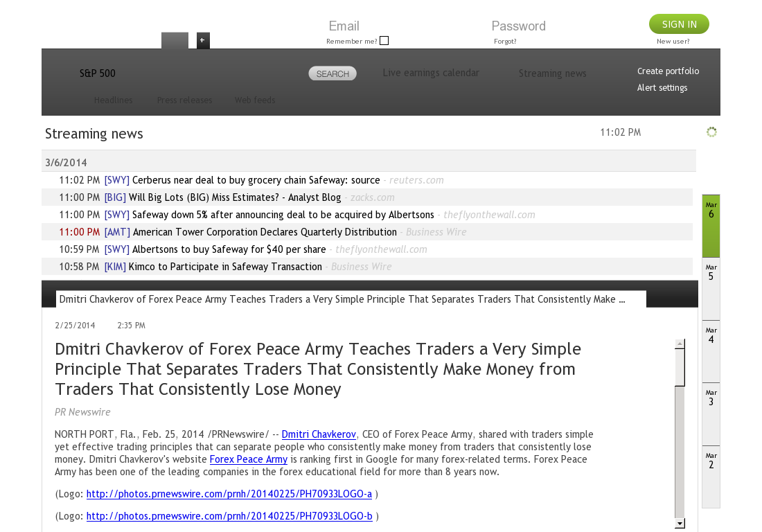Image resolution: width=762 pixels, height=532 pixels.
Task: Click the [SWY] ticker in Cerberus row
Action: pos(116,180)
